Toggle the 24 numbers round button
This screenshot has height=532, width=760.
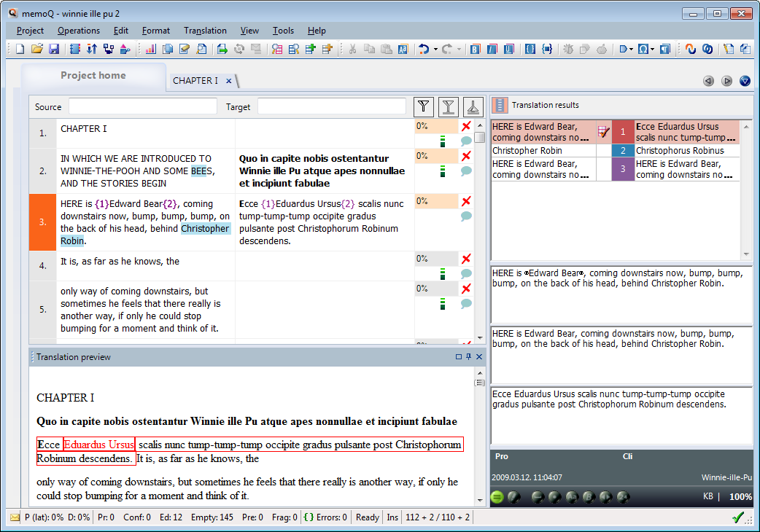pos(624,497)
